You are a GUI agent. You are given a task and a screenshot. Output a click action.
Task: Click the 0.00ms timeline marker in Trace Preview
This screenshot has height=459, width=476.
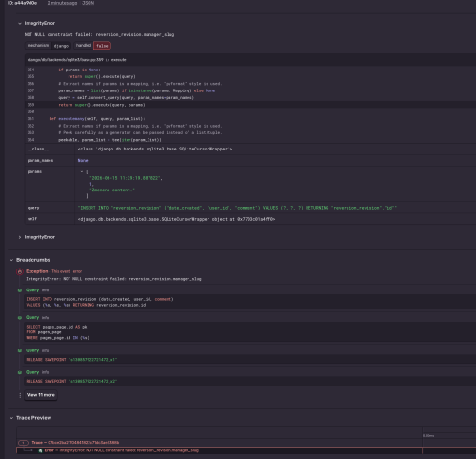428,436
